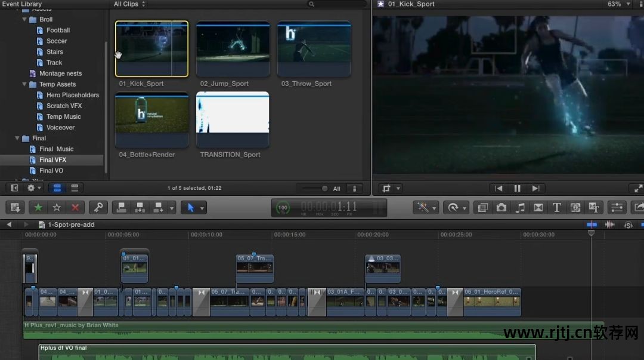The width and height of the screenshot is (644, 360).
Task: Collapse the Broll folder
Action: [x=24, y=19]
